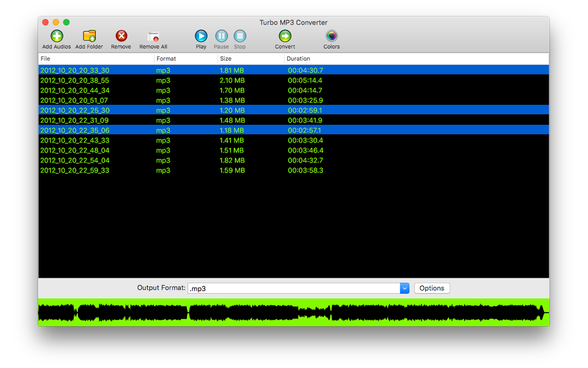Image resolution: width=588 pixels, height=368 pixels.
Task: Click the duration 00:03:41.9
Action: pyautogui.click(x=305, y=121)
